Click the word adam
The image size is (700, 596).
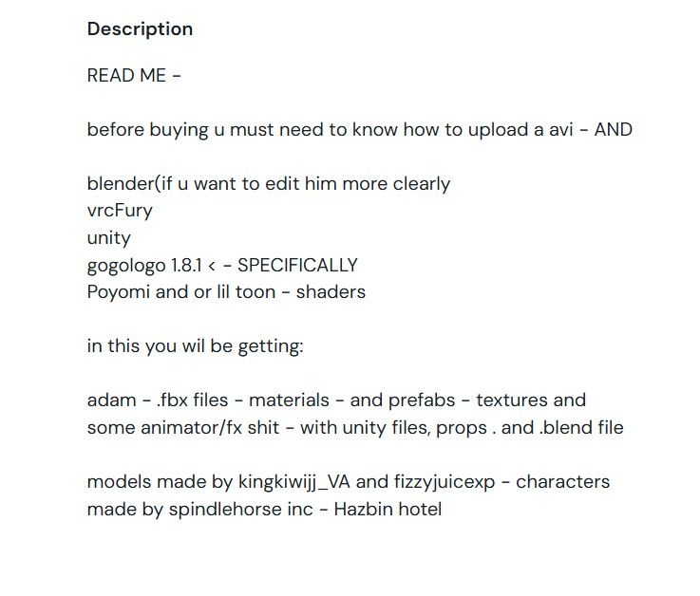pos(112,400)
